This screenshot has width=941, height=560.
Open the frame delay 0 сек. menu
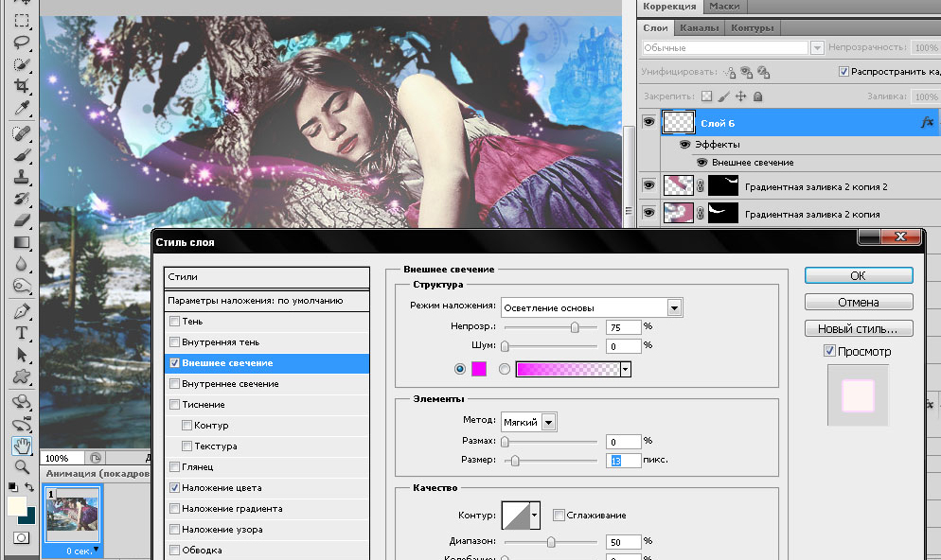tap(82, 551)
